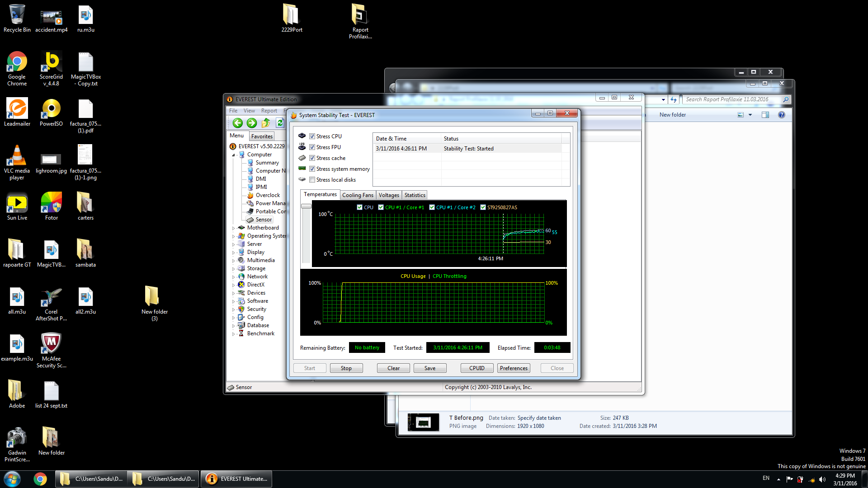Expand the Storage tree node

point(234,269)
